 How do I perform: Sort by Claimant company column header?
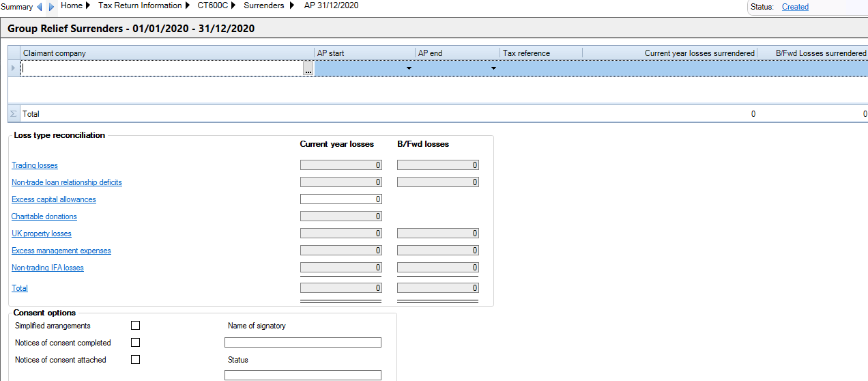167,53
